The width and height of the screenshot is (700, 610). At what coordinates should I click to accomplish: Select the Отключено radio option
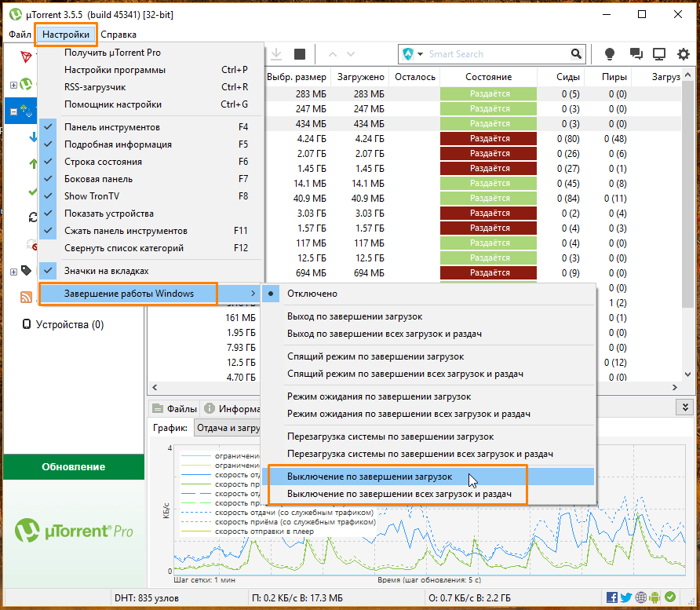(x=428, y=294)
